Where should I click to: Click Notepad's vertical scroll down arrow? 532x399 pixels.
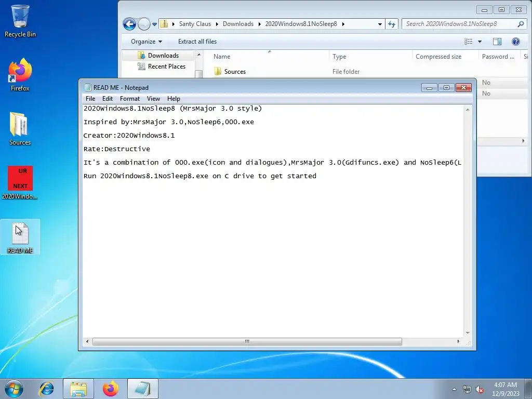pos(468,333)
